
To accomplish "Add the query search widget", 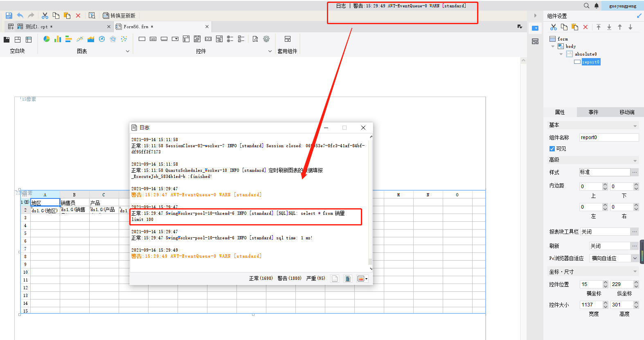I will pos(255,39).
